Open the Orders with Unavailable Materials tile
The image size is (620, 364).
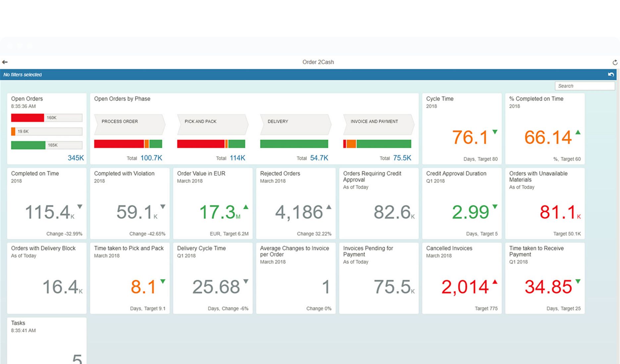coord(545,204)
